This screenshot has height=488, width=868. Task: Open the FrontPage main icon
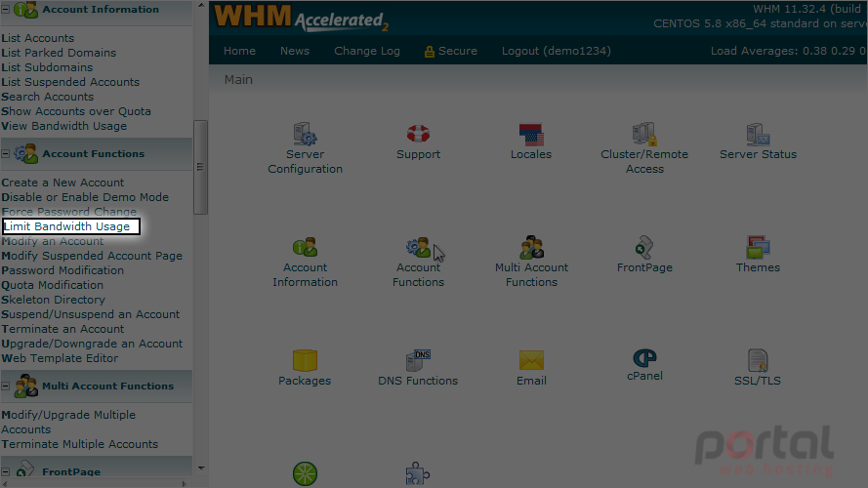tap(644, 247)
